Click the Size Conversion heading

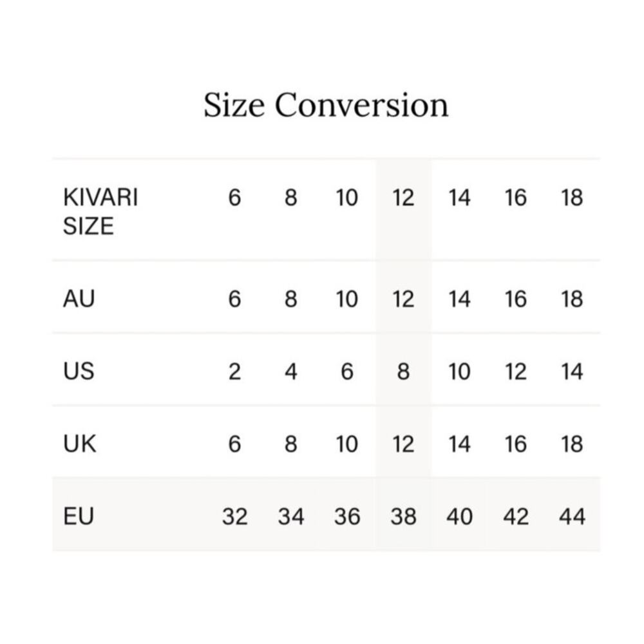point(326,105)
